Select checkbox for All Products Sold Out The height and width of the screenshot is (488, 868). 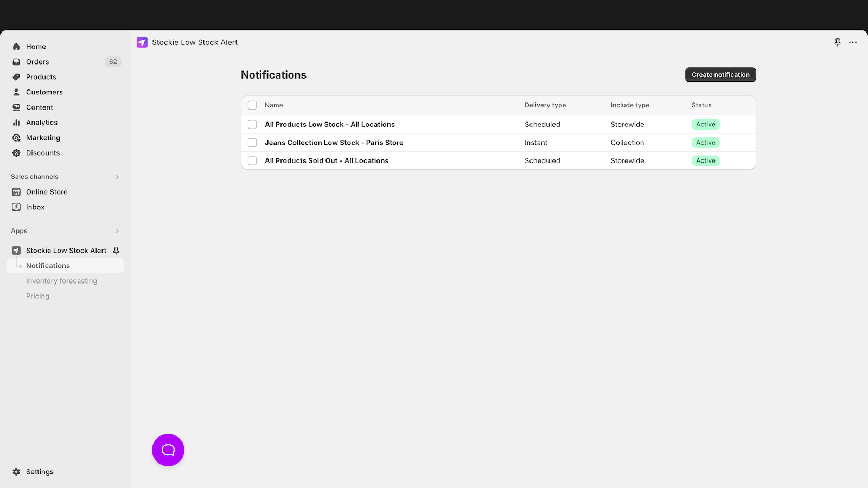(x=252, y=161)
